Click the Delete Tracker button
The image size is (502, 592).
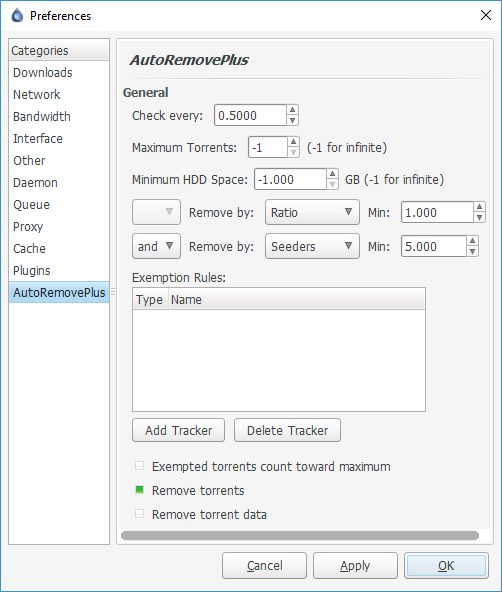click(287, 430)
